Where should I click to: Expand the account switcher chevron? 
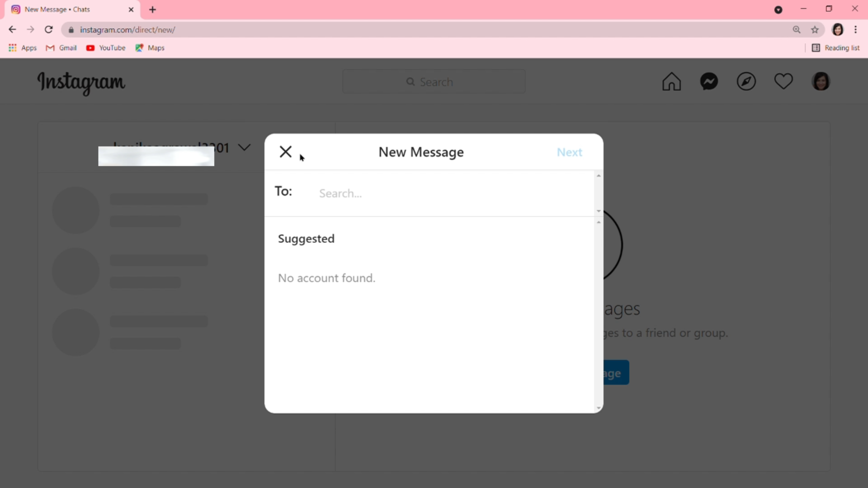coord(244,148)
